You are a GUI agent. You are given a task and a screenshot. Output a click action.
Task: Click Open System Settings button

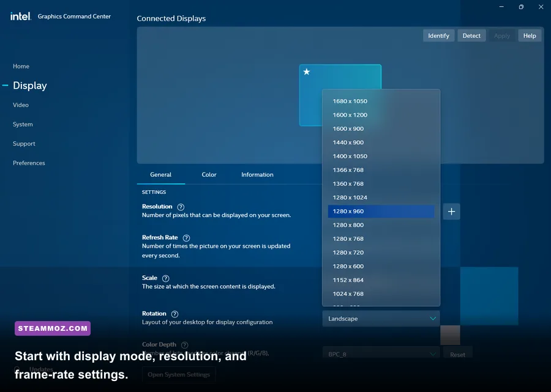(179, 375)
